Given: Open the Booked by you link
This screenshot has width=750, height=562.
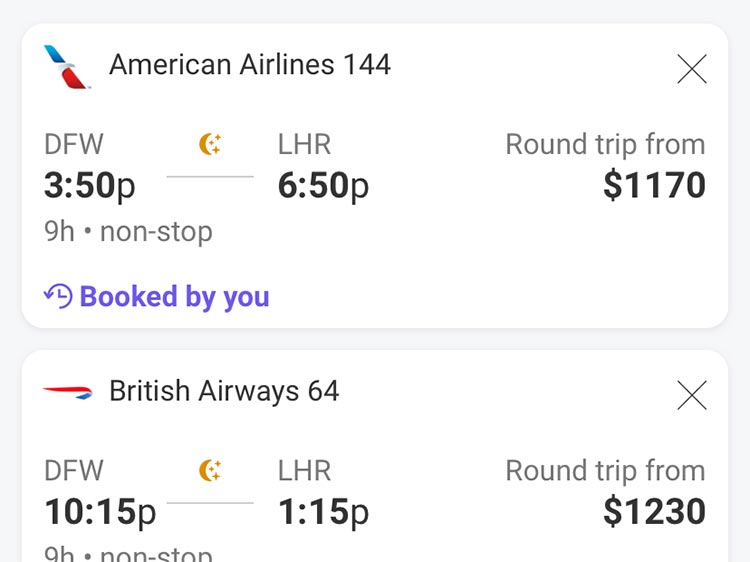Looking at the screenshot, I should (174, 297).
